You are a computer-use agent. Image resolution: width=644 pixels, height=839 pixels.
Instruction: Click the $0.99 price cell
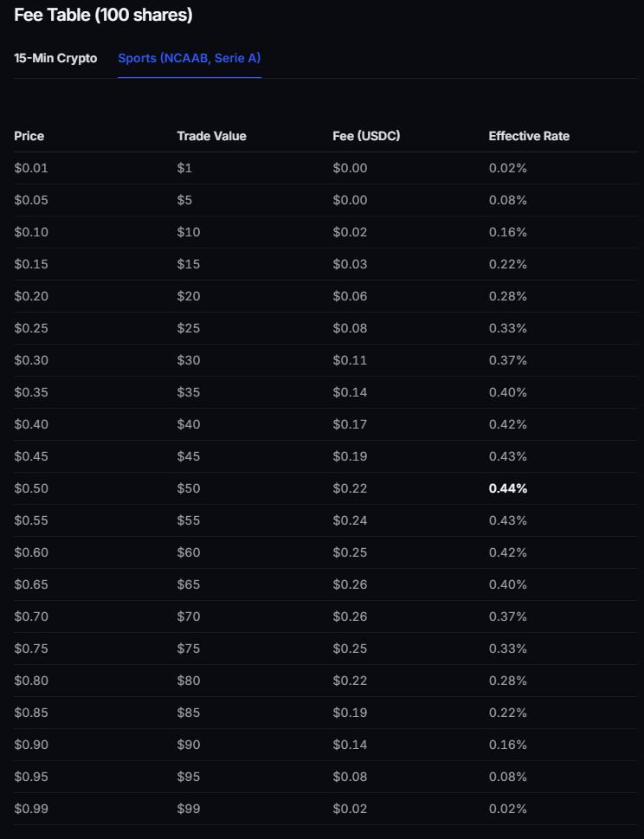tap(31, 809)
